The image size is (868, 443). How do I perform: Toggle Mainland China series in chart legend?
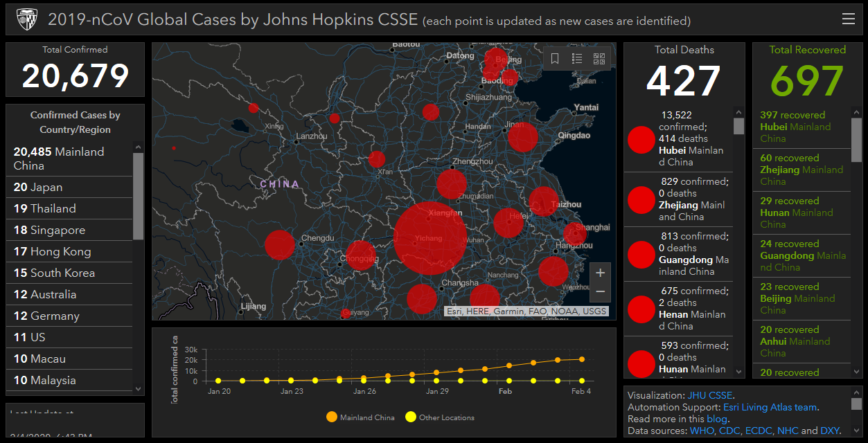click(360, 417)
